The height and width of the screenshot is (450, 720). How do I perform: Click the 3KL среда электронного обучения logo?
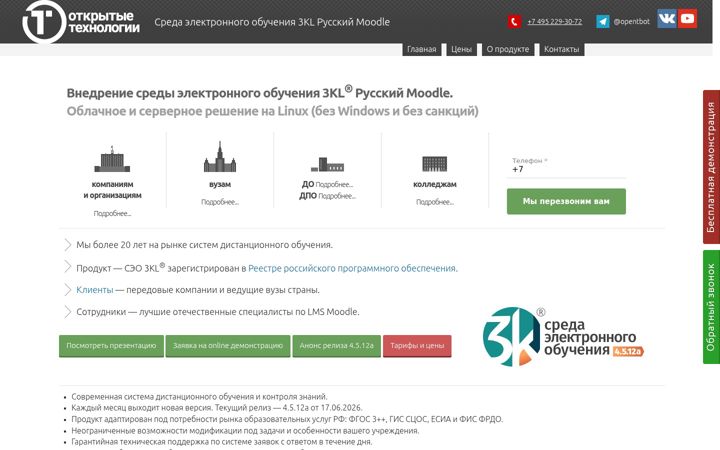pos(563,337)
